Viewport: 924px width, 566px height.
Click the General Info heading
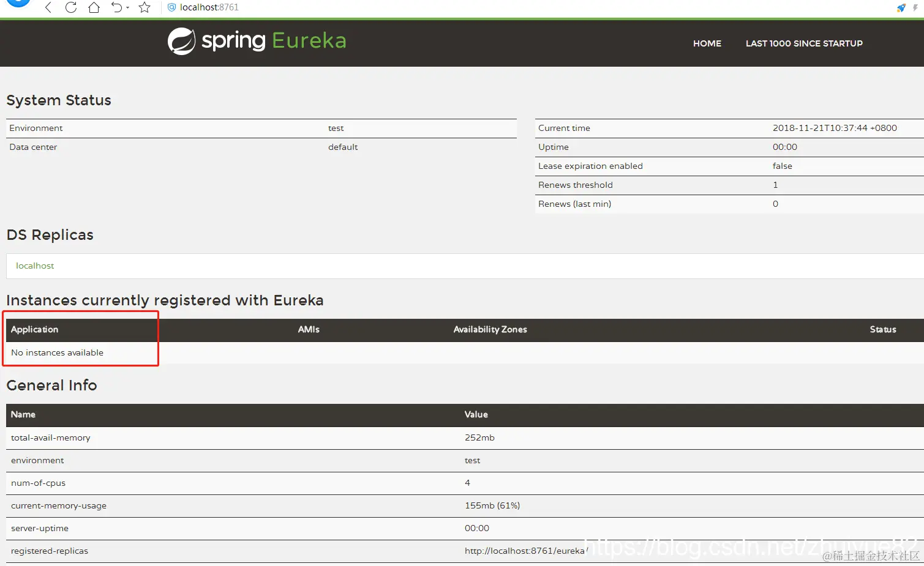pyautogui.click(x=51, y=385)
